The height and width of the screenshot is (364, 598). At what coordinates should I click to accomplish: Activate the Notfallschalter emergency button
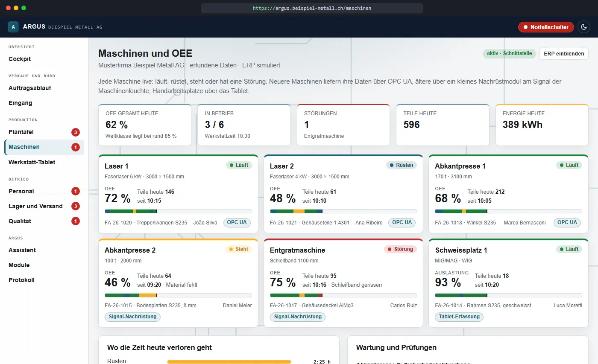546,27
